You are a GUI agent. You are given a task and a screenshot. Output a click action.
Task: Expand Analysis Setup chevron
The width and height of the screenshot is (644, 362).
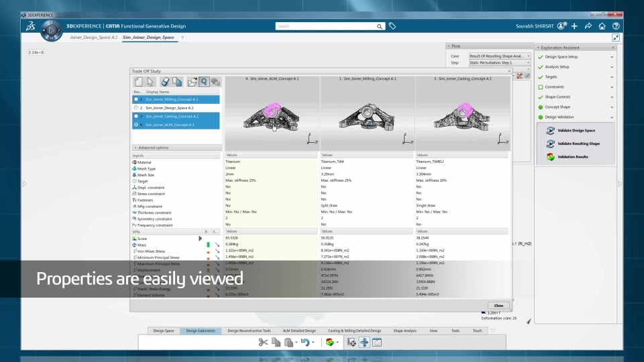(x=612, y=67)
